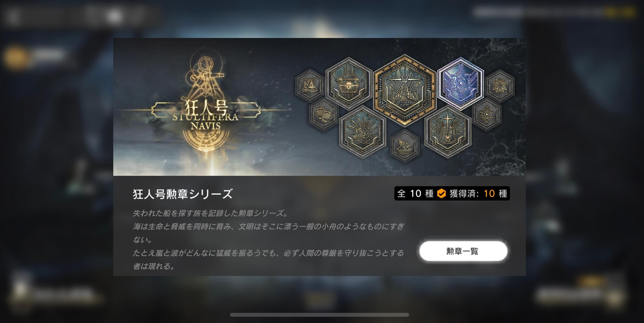This screenshot has height=323, width=644.
Task: Click the 勲章一覧 button
Action: (463, 251)
